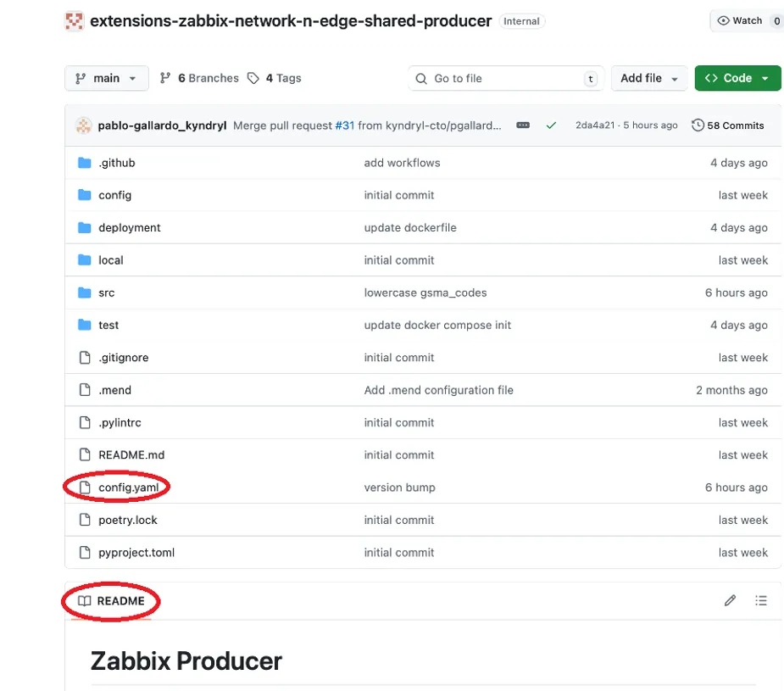The image size is (784, 691).
Task: Open the 58 Commits history
Action: (x=727, y=125)
